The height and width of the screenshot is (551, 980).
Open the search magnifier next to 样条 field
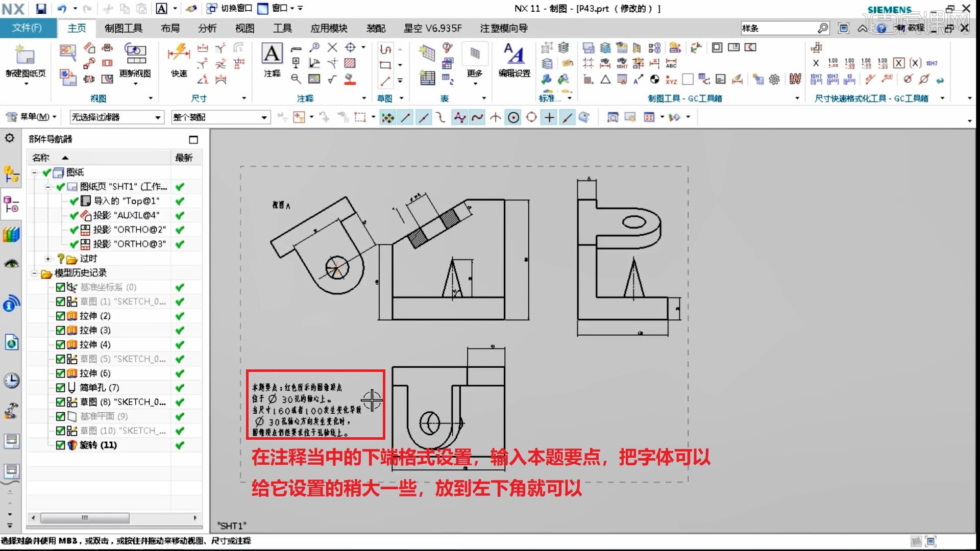(822, 28)
